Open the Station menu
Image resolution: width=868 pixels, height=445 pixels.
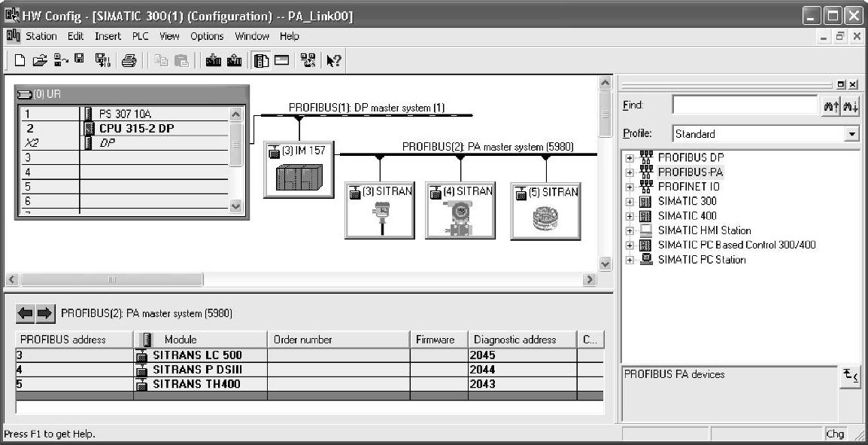(41, 36)
